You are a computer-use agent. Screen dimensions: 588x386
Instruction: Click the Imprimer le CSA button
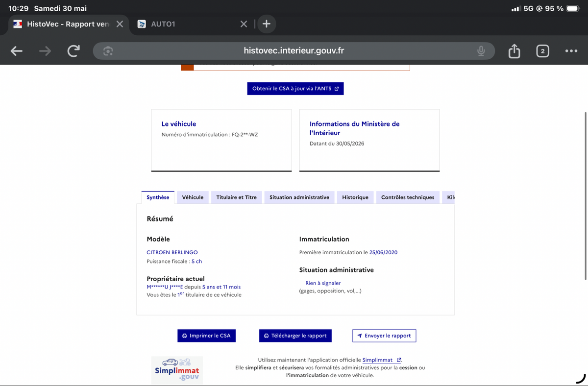click(206, 336)
